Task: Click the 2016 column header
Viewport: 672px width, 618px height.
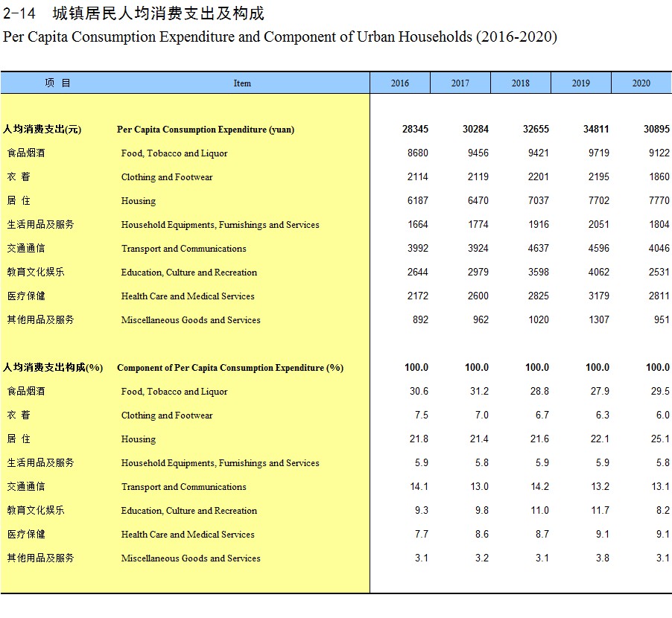Action: click(x=400, y=83)
